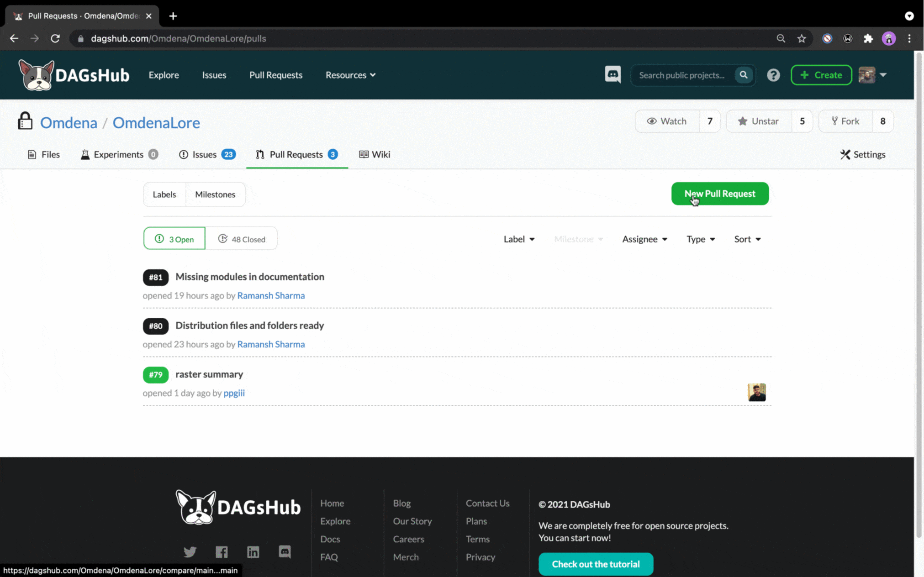This screenshot has height=577, width=924.
Task: Open the Discord chat icon in the header
Action: (x=612, y=74)
